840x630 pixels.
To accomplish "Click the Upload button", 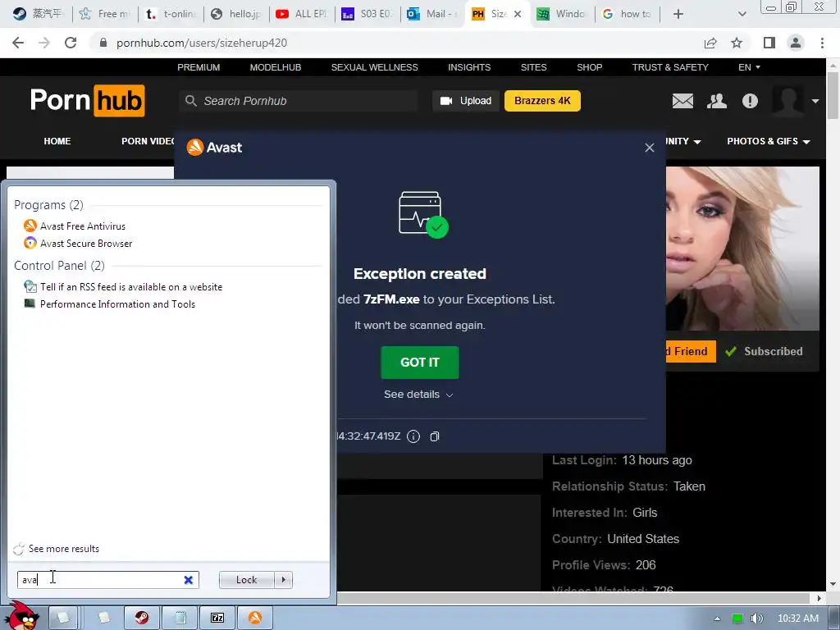I will 466,101.
